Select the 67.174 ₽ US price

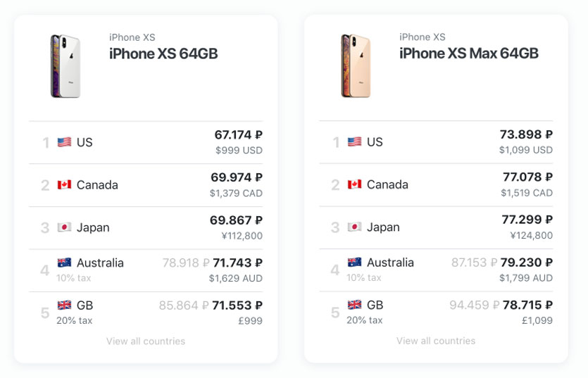pos(238,134)
